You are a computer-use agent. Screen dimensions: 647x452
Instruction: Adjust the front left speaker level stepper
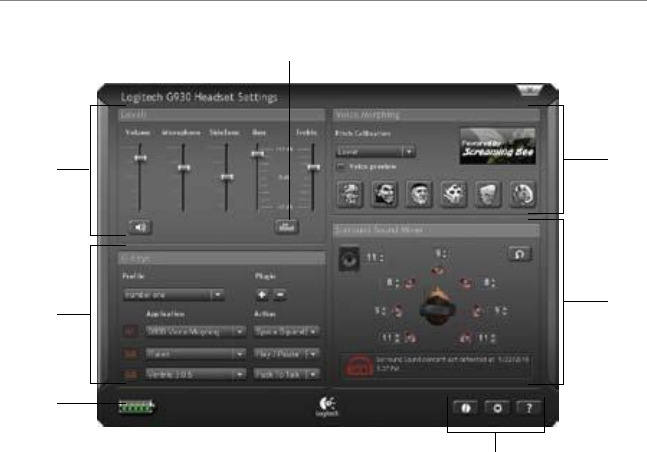pos(397,283)
